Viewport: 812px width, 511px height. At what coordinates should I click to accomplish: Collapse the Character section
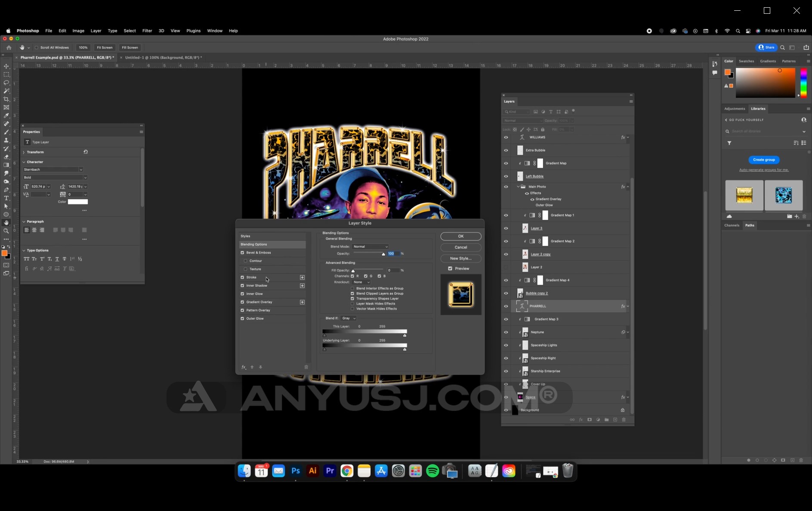pyautogui.click(x=24, y=162)
